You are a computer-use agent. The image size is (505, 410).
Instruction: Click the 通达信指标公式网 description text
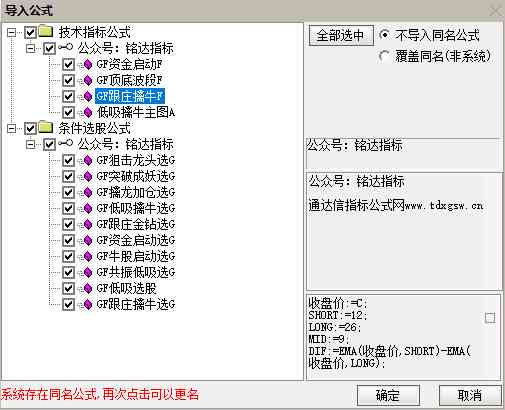(396, 205)
